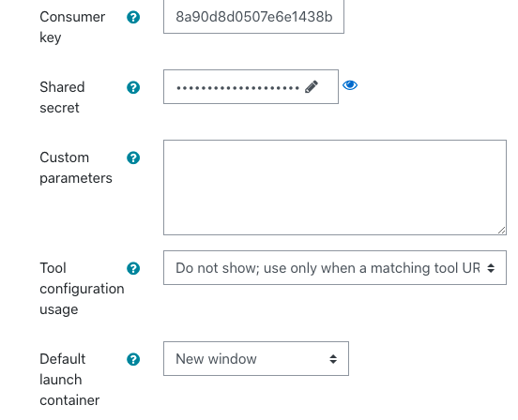
Task: Click the masked Shared secret dots
Action: [x=237, y=88]
